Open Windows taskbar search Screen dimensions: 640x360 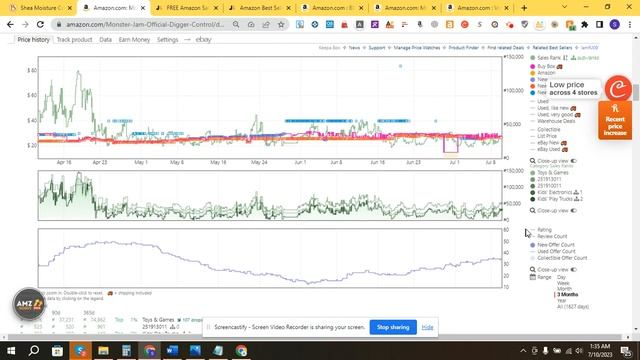click(x=34, y=351)
